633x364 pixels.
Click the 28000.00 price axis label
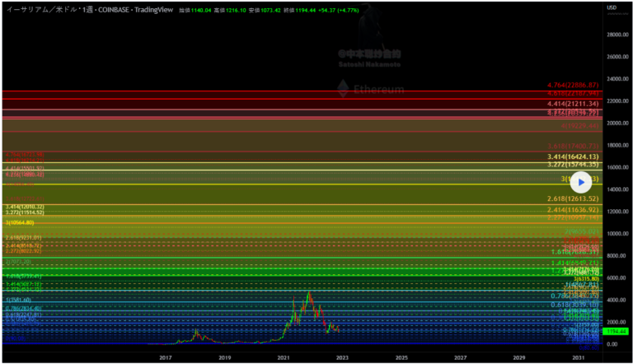(x=617, y=35)
